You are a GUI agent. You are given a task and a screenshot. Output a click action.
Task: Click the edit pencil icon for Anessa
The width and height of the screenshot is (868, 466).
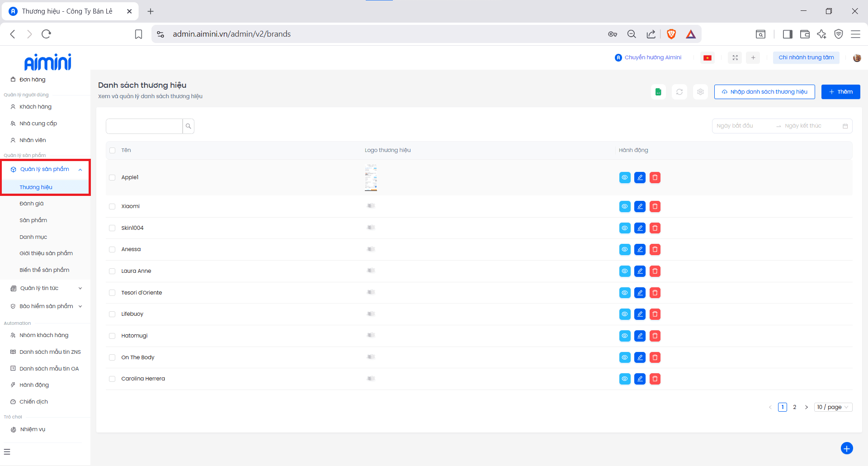[640, 249]
